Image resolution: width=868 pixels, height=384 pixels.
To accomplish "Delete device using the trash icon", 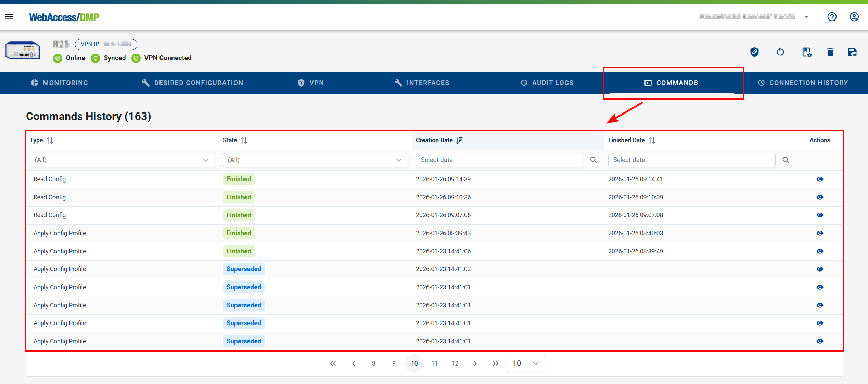I will [830, 52].
